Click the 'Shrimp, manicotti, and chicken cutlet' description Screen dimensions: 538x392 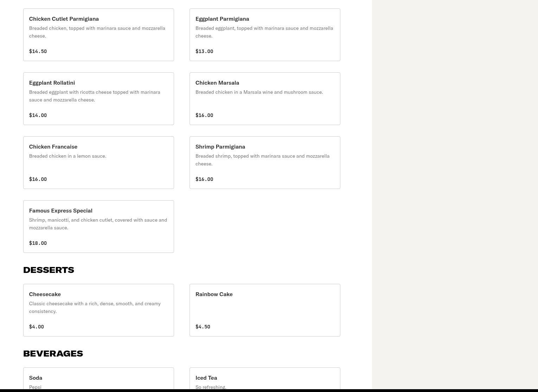pos(98,224)
